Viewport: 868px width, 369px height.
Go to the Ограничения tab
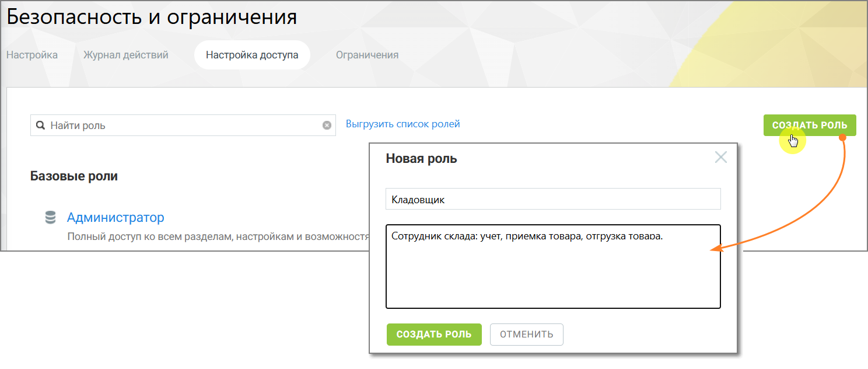(x=367, y=55)
